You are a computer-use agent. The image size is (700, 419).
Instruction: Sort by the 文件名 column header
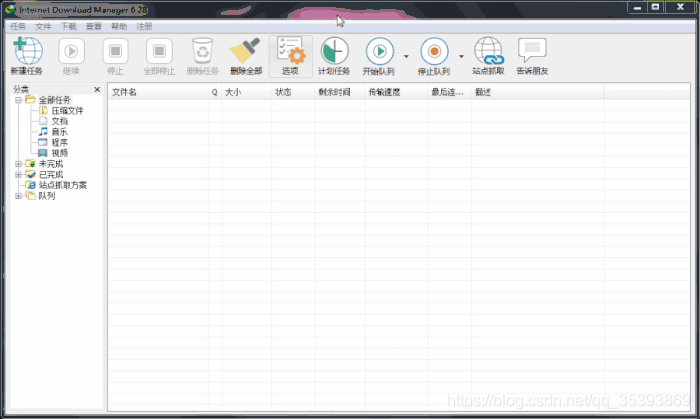pyautogui.click(x=158, y=92)
